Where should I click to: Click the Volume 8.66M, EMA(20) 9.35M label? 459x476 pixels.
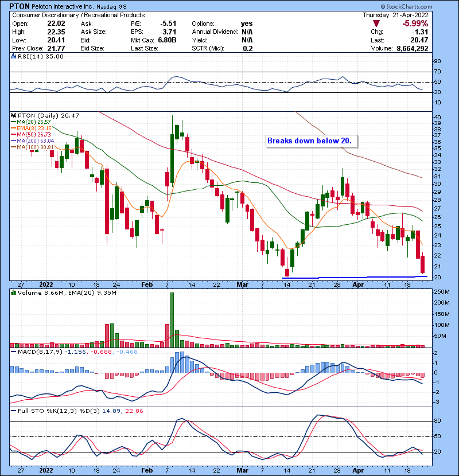pyautogui.click(x=67, y=292)
